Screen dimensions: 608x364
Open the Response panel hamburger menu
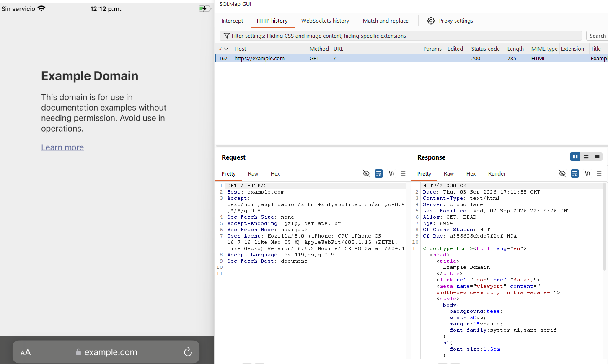tap(599, 173)
